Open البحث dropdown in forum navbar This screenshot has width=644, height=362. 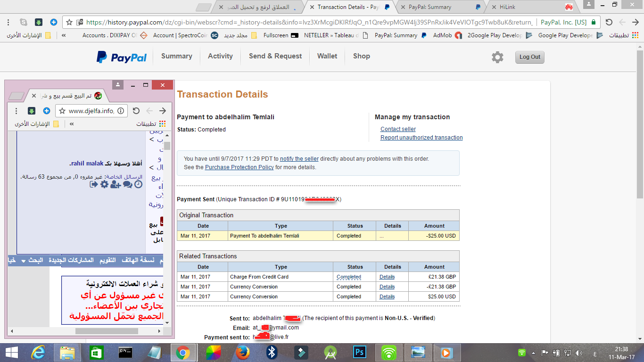click(x=33, y=260)
